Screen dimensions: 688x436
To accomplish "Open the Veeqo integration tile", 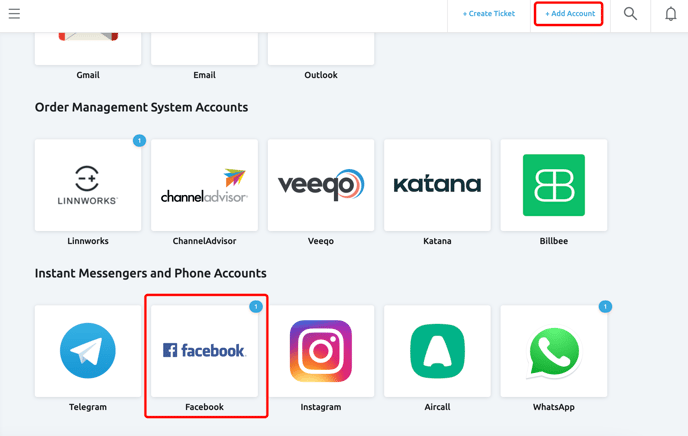I will (321, 186).
